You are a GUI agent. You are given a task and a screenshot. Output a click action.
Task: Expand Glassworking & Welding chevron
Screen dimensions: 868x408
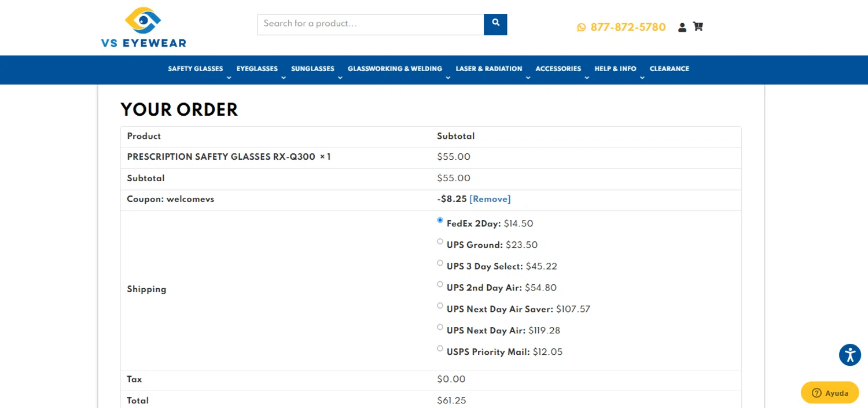pos(448,78)
